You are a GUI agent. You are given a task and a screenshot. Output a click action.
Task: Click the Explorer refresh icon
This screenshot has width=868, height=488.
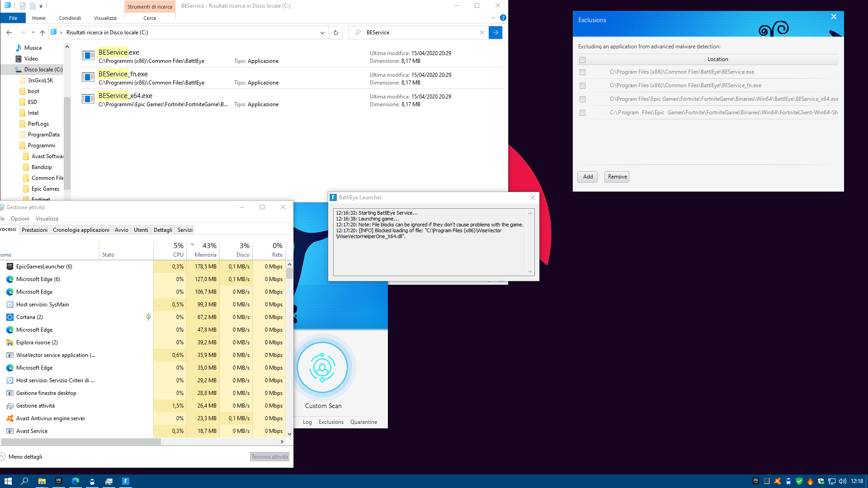click(335, 33)
